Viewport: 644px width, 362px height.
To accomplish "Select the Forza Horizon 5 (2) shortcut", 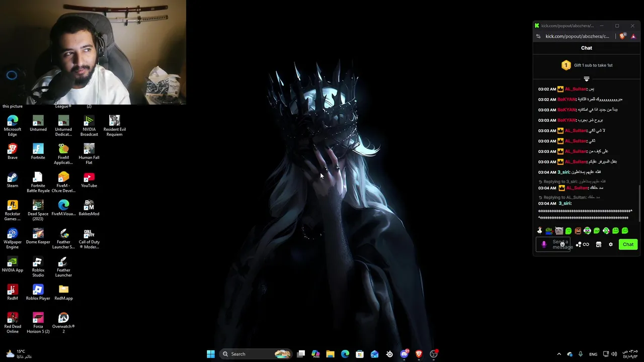I will click(x=38, y=323).
